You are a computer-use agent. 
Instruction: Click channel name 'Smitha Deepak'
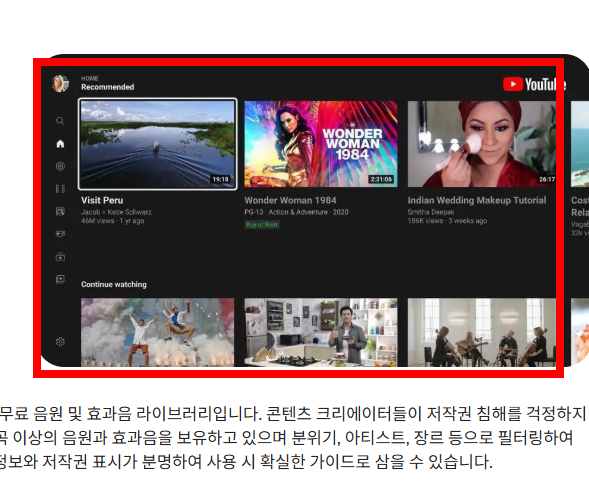point(431,212)
